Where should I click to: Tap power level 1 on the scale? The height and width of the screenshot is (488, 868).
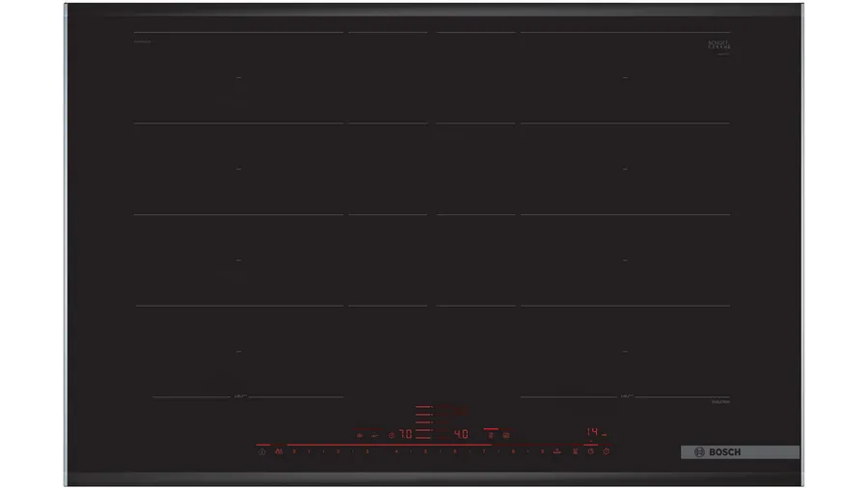tap(309, 451)
